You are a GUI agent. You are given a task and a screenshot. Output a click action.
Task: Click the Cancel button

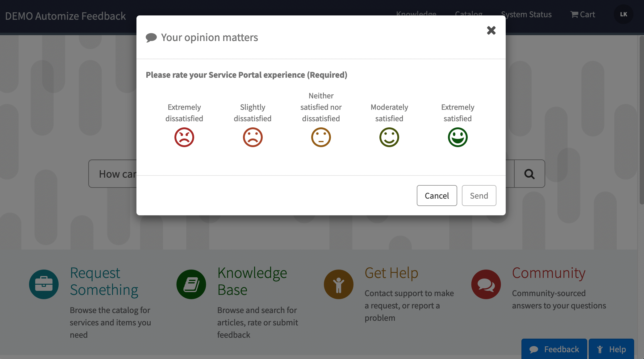(x=437, y=196)
